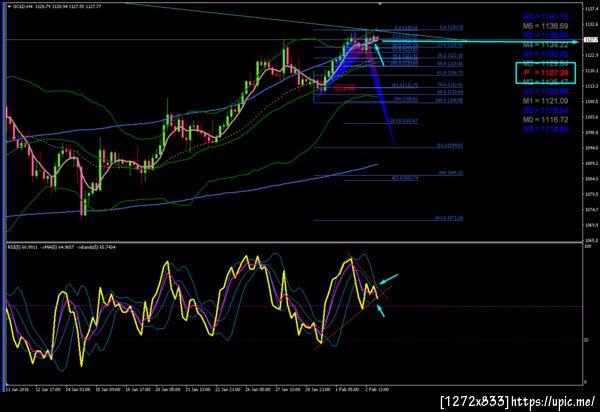The height and width of the screenshot is (412, 600).
Task: Select the cyan arrow pointing at latest candles
Action: 379,55
